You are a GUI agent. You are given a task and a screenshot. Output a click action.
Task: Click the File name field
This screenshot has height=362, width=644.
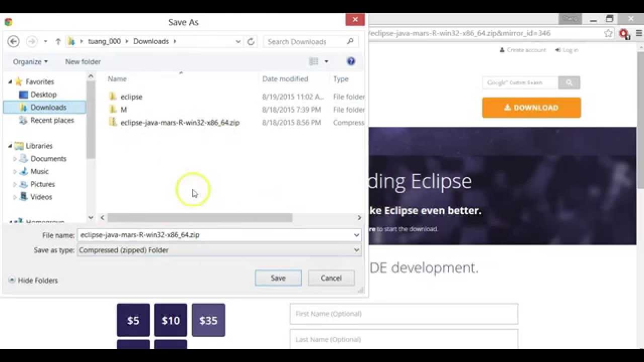point(215,235)
